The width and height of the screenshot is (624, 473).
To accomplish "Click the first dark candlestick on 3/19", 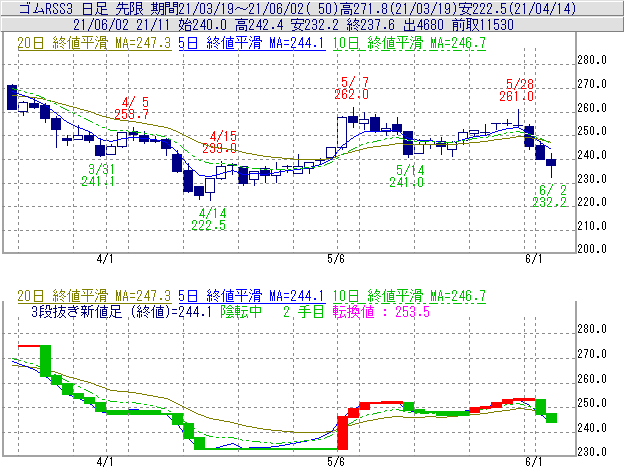I will [12, 97].
